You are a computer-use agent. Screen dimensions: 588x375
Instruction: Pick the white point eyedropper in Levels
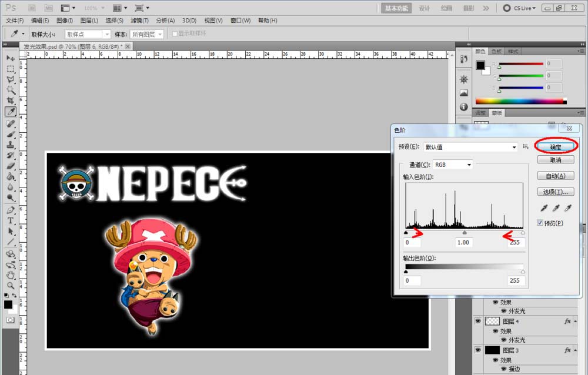pos(569,208)
